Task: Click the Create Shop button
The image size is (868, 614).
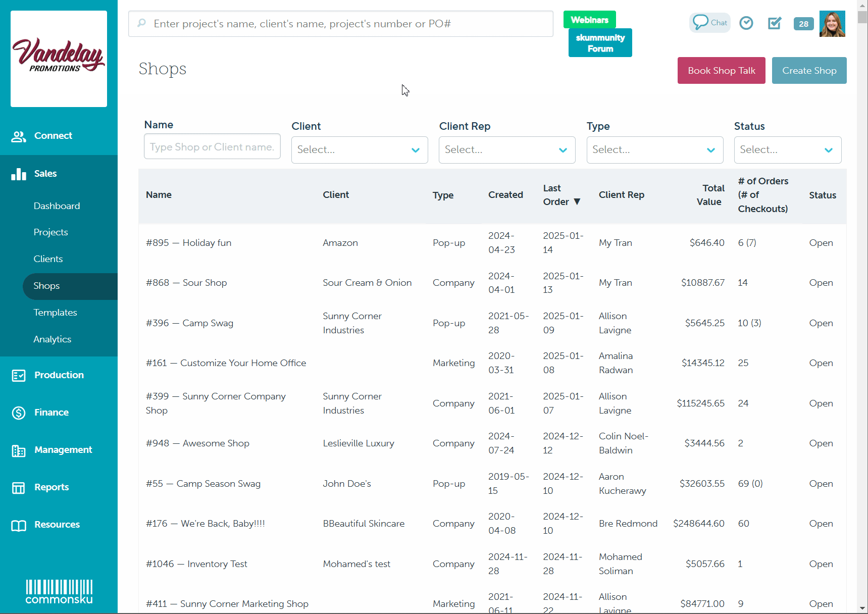Action: 809,71
